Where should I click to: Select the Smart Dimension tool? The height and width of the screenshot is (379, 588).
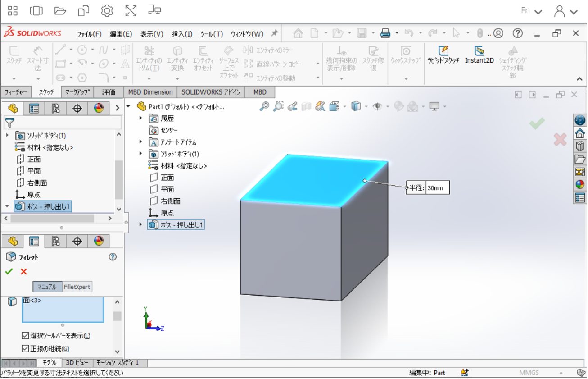point(37,55)
